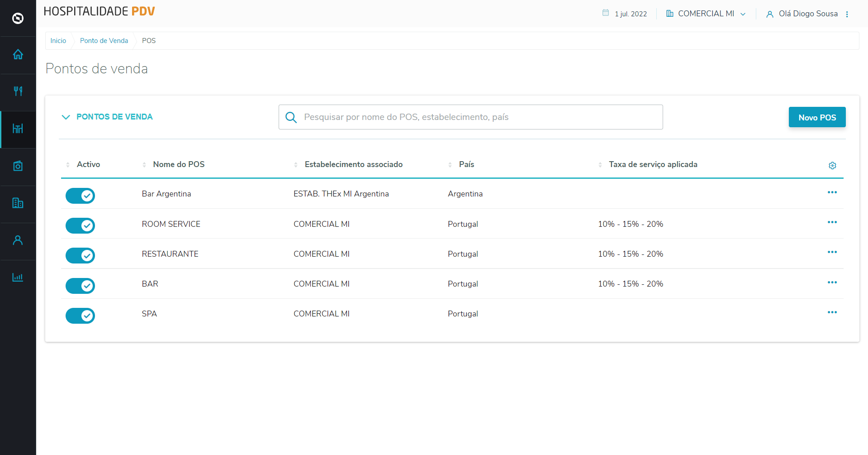
Task: Open table column settings gear
Action: (832, 166)
